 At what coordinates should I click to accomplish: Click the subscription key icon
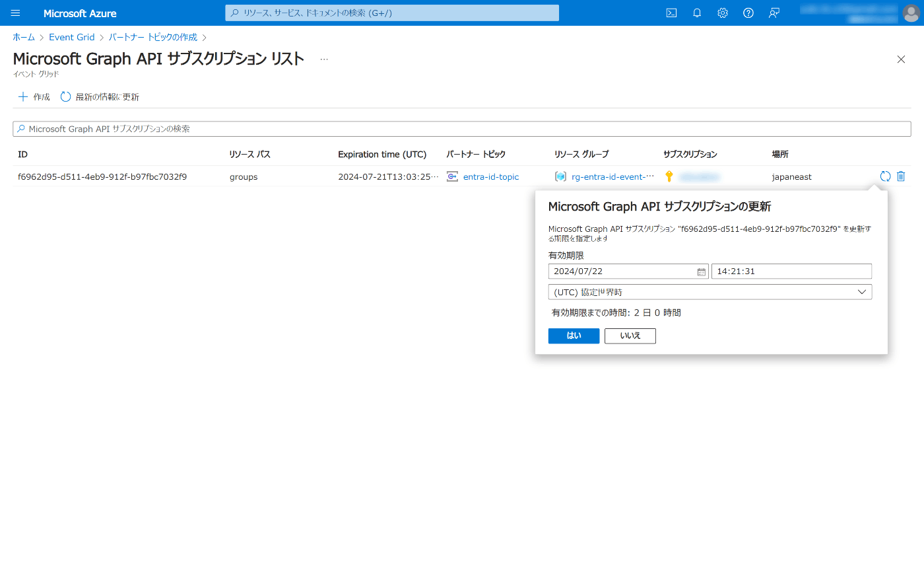669,176
